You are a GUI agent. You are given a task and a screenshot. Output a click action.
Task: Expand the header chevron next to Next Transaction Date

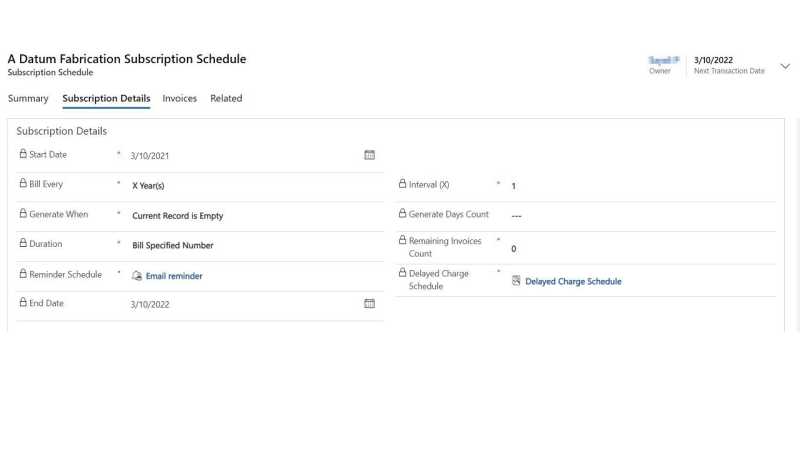coord(785,66)
